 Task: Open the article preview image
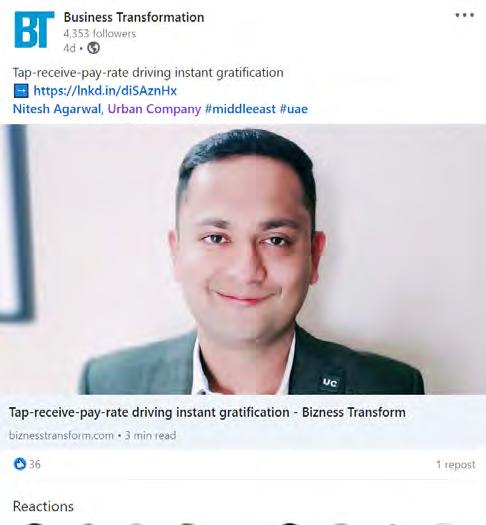coord(243,259)
